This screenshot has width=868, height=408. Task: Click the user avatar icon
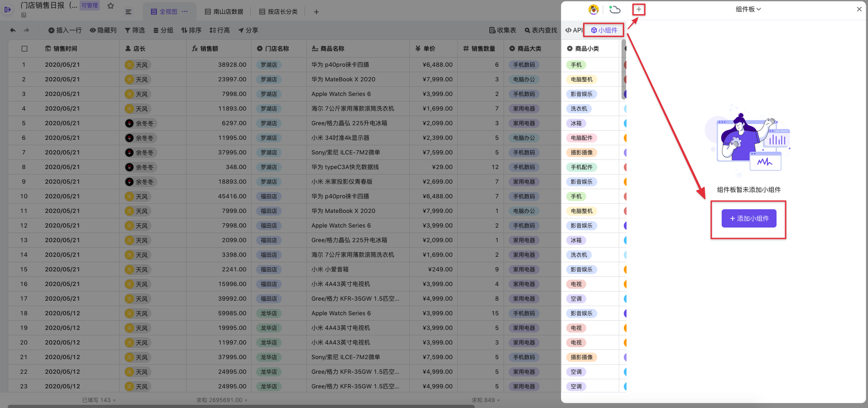pyautogui.click(x=593, y=9)
